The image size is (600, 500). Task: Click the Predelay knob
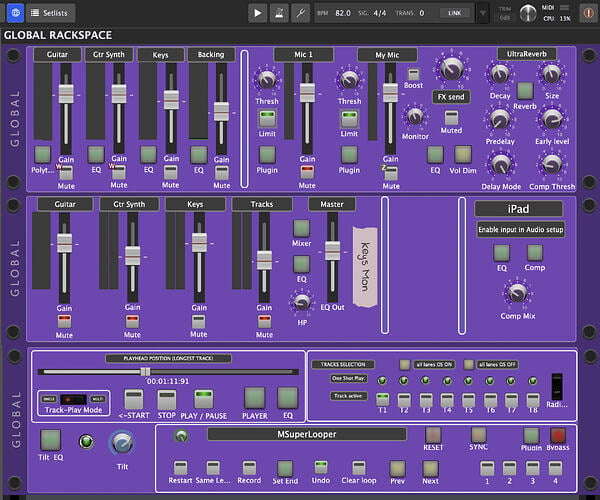pos(500,120)
